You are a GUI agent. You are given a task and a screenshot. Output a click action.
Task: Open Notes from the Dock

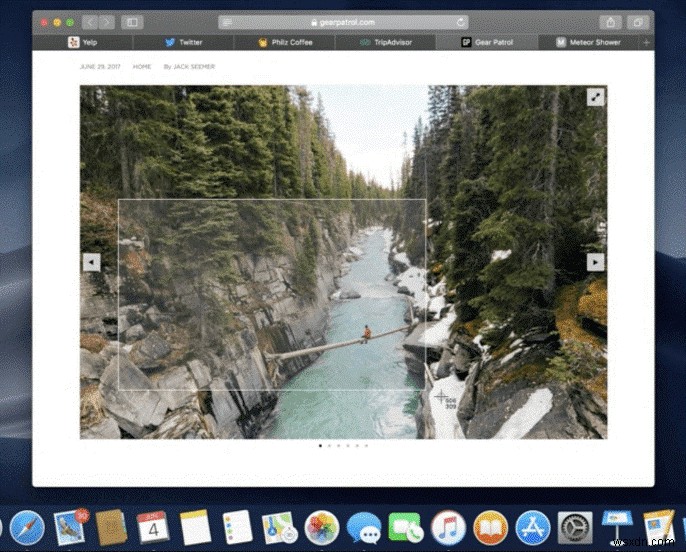pos(195,528)
